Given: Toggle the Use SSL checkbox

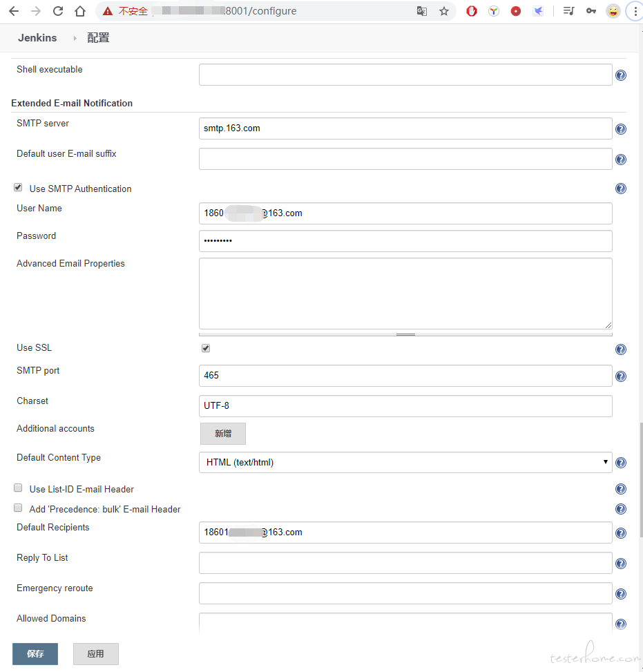Looking at the screenshot, I should [x=206, y=348].
